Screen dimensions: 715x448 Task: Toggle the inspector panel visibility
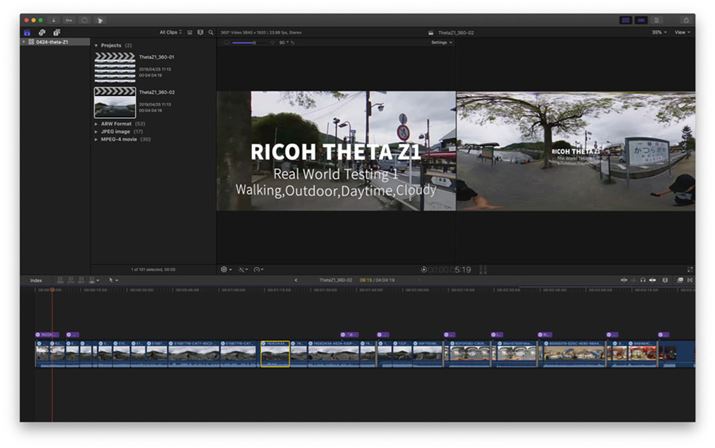(657, 19)
